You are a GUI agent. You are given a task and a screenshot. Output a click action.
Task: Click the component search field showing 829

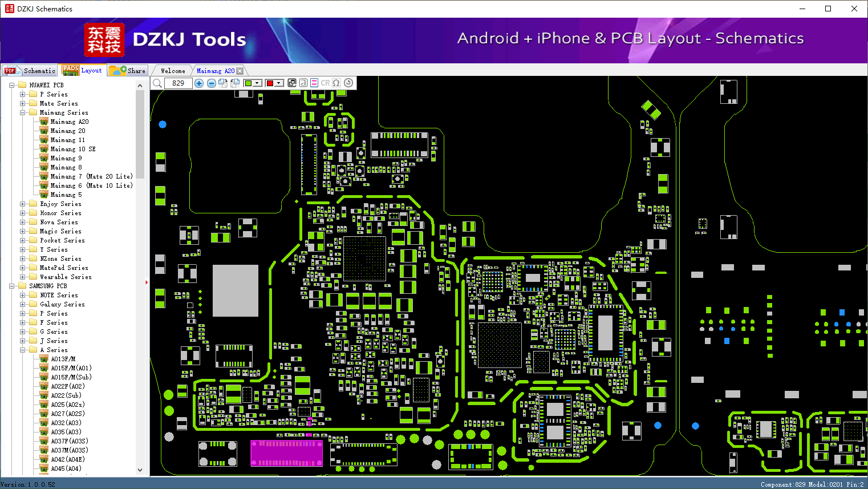tap(178, 83)
